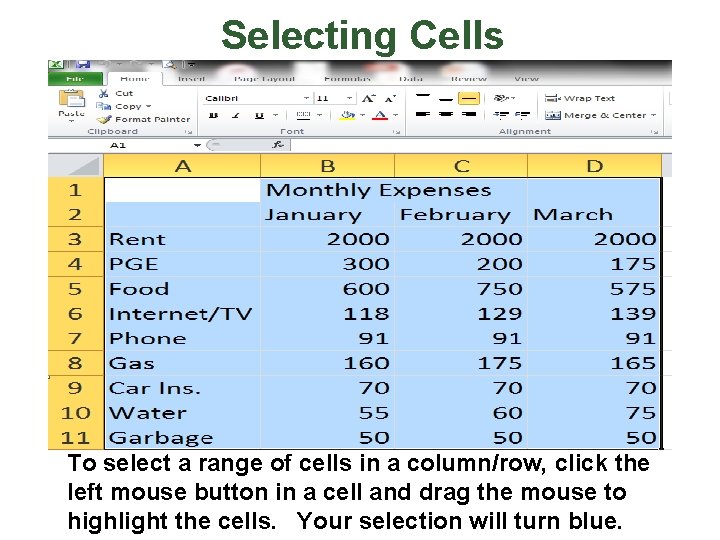Open the Name Box dropdown arrow

click(x=197, y=145)
